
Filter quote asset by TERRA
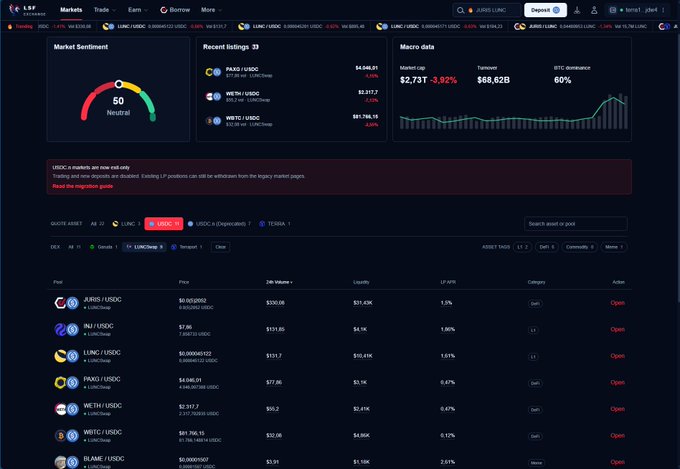[x=275, y=224]
